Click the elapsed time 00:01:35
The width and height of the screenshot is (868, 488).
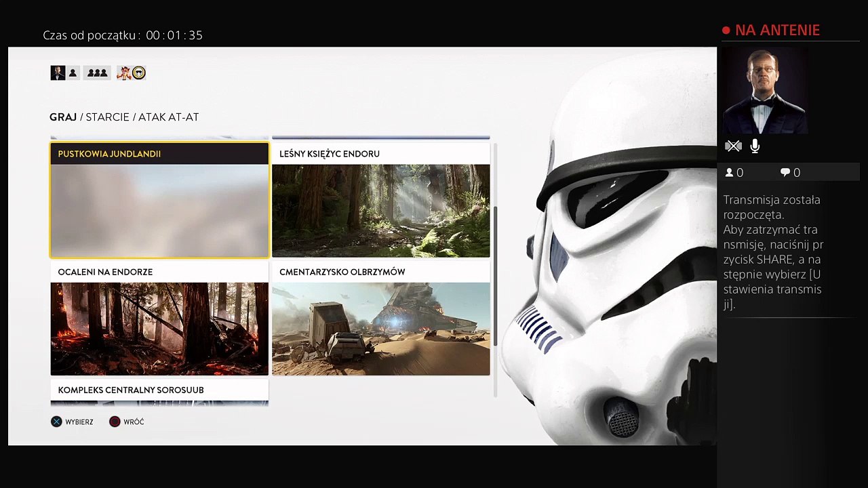tap(174, 35)
